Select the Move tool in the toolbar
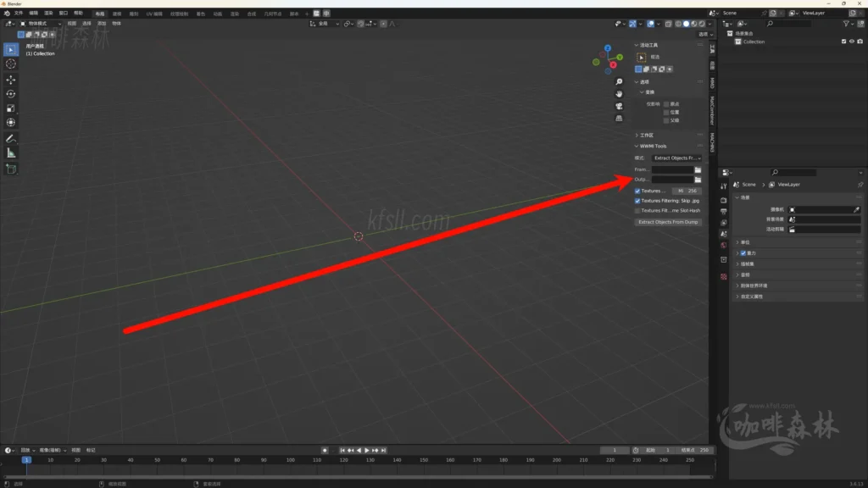 tap(11, 79)
